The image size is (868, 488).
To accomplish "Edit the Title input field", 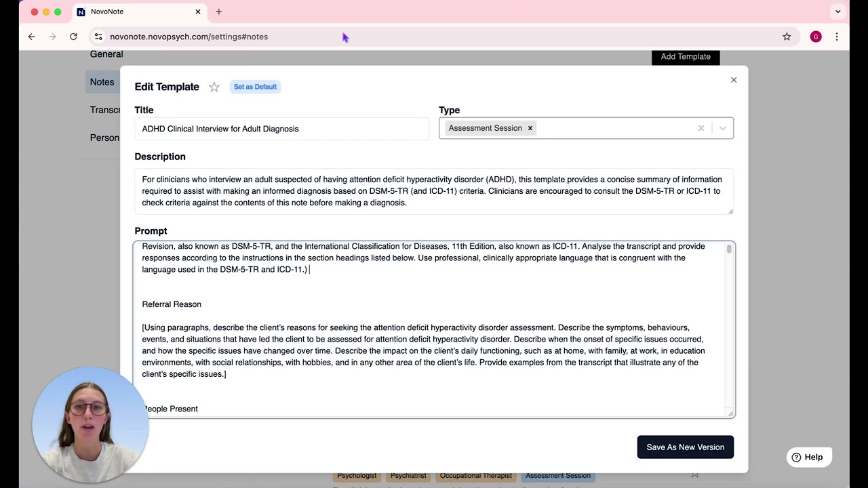I will tap(282, 129).
